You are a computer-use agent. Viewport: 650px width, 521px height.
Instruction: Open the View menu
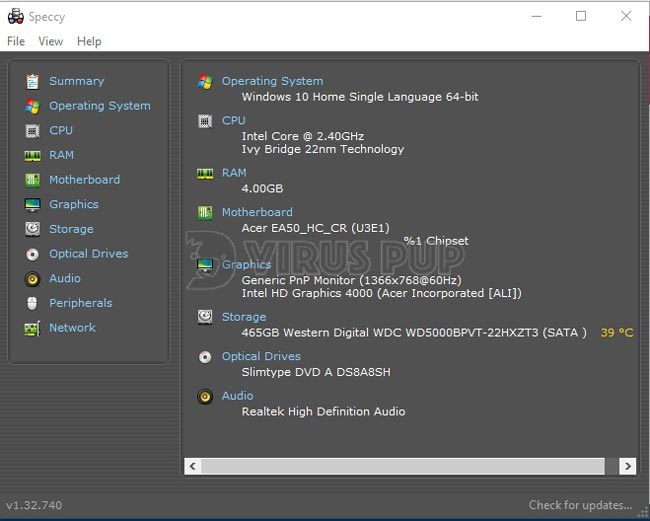(x=51, y=41)
